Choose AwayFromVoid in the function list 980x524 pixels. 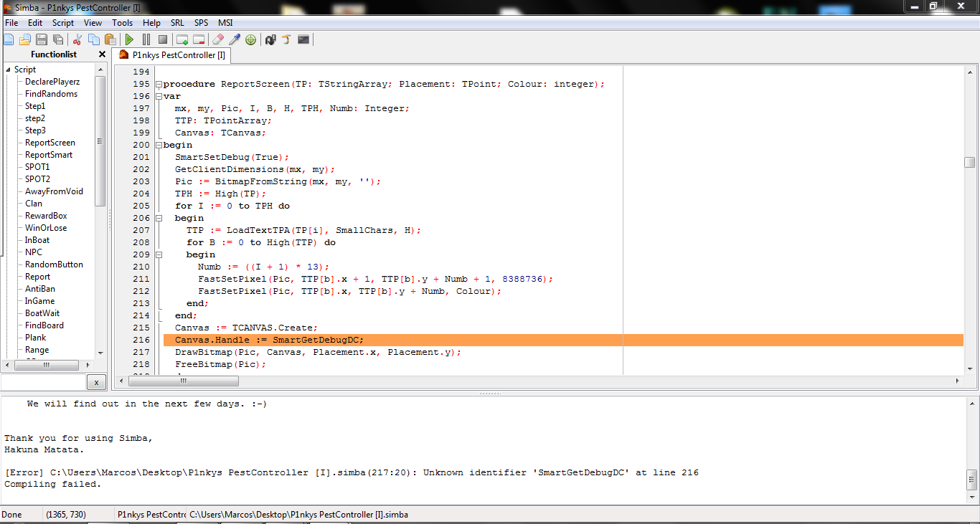pyautogui.click(x=54, y=191)
